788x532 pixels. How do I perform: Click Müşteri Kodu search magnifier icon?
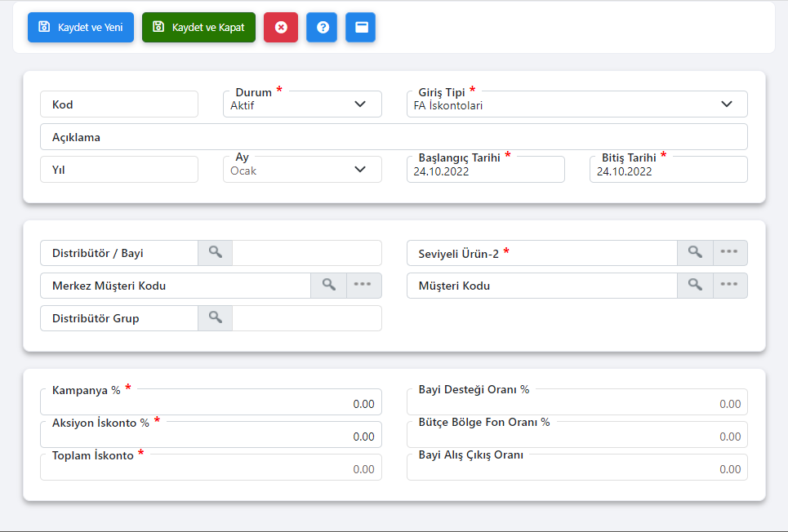click(695, 286)
